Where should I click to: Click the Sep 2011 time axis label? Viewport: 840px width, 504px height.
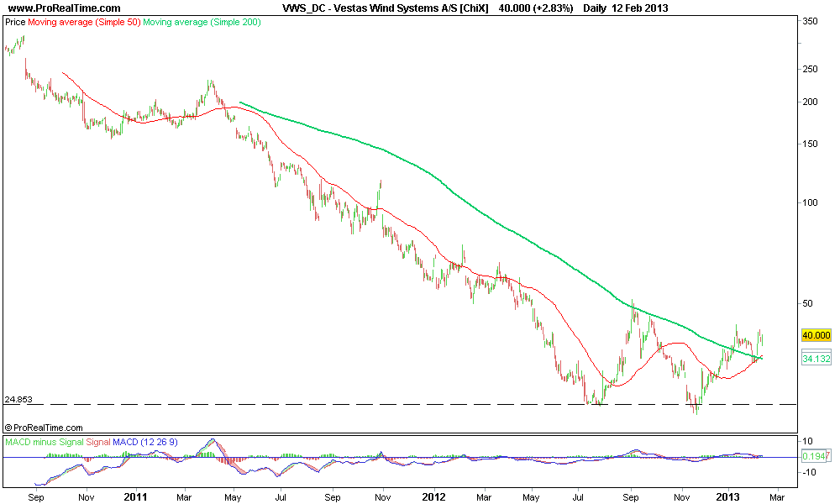pos(333,497)
